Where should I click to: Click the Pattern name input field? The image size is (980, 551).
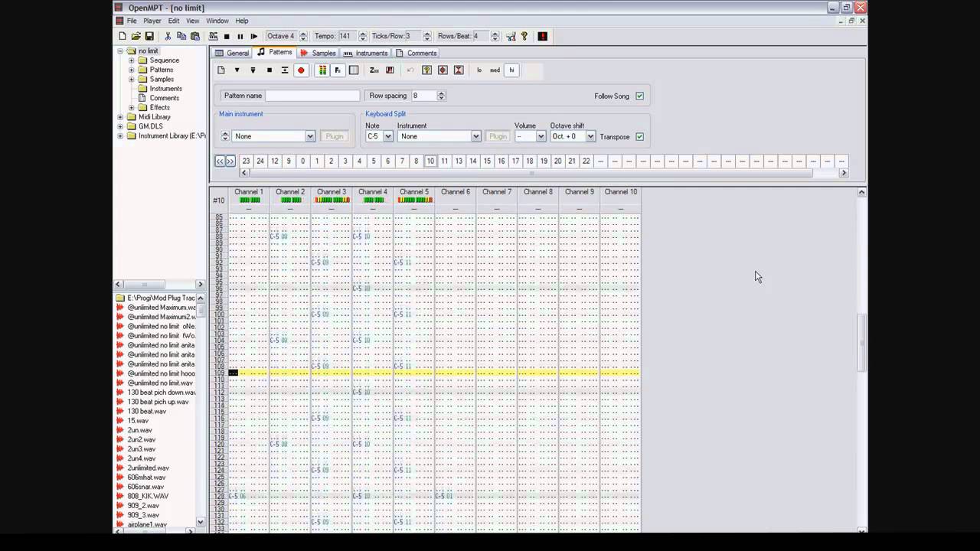click(x=312, y=96)
